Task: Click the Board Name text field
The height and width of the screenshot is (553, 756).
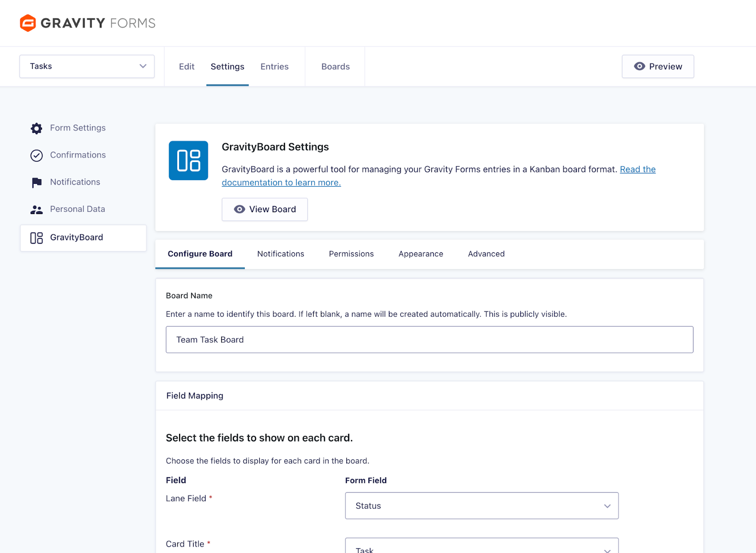Action: coord(430,339)
